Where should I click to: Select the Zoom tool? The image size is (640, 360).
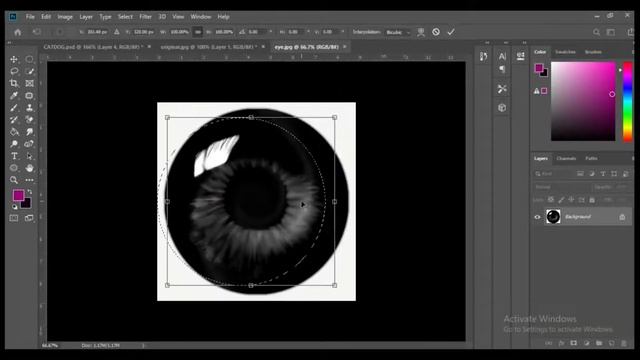coord(14,180)
